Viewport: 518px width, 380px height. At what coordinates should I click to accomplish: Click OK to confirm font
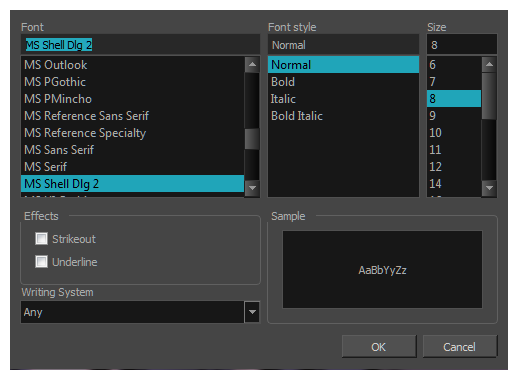point(379,347)
